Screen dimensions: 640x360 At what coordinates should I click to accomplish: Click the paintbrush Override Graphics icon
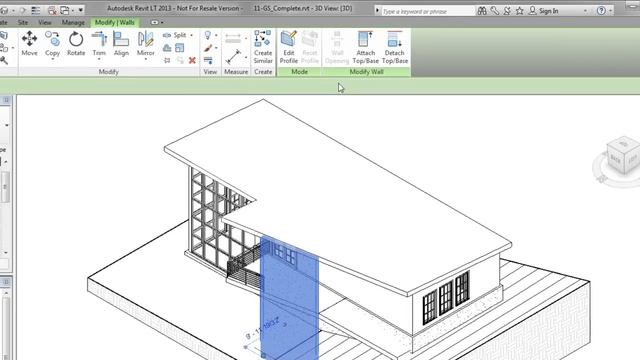(208, 48)
